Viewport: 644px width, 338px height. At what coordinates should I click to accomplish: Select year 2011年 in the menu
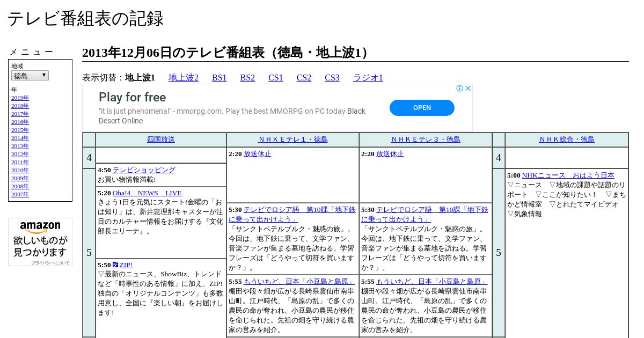[x=20, y=162]
